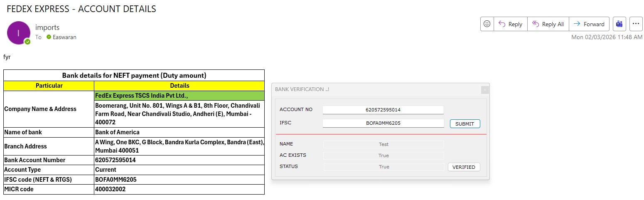Click the Microsoft Teams icon
Image resolution: width=644 pixels, height=200 pixels.
coord(619,24)
